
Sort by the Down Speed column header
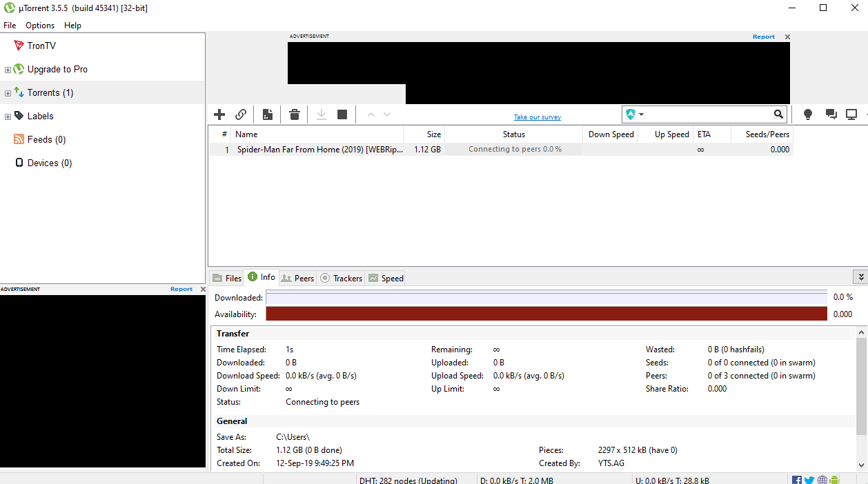[611, 134]
